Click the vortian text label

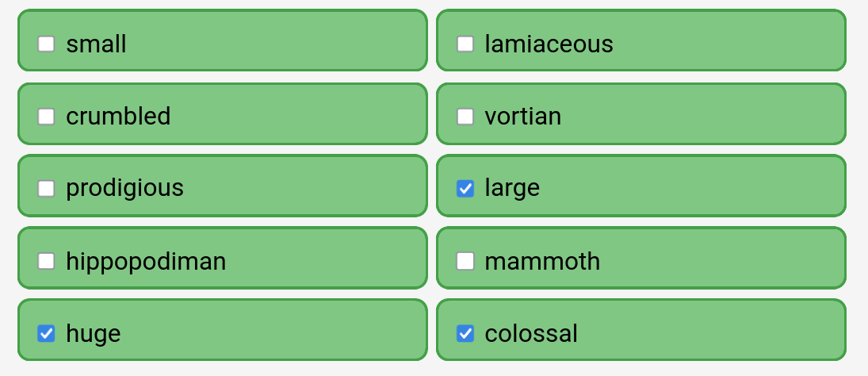coord(523,117)
